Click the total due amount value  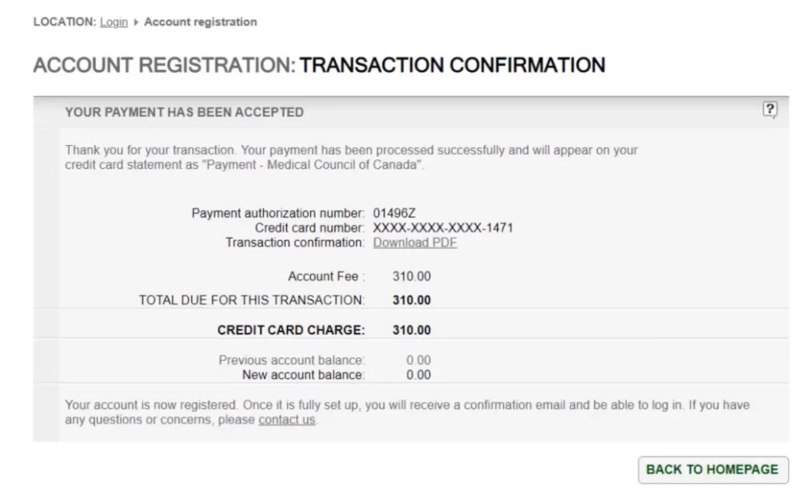point(412,300)
